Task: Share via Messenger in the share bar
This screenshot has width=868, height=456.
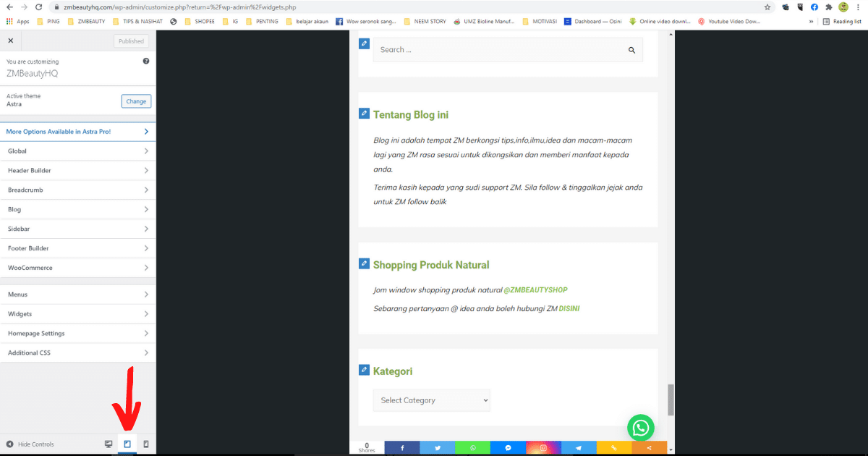Action: point(509,448)
